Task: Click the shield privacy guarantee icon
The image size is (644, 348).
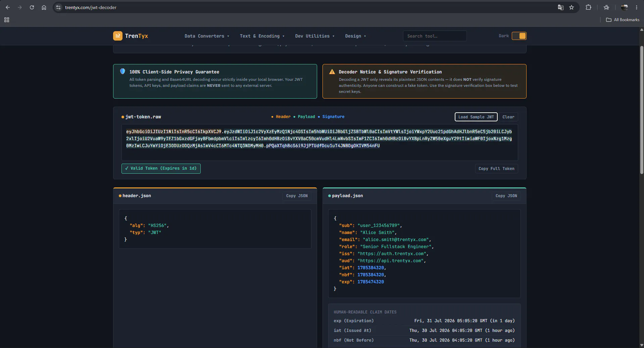Action: click(122, 71)
